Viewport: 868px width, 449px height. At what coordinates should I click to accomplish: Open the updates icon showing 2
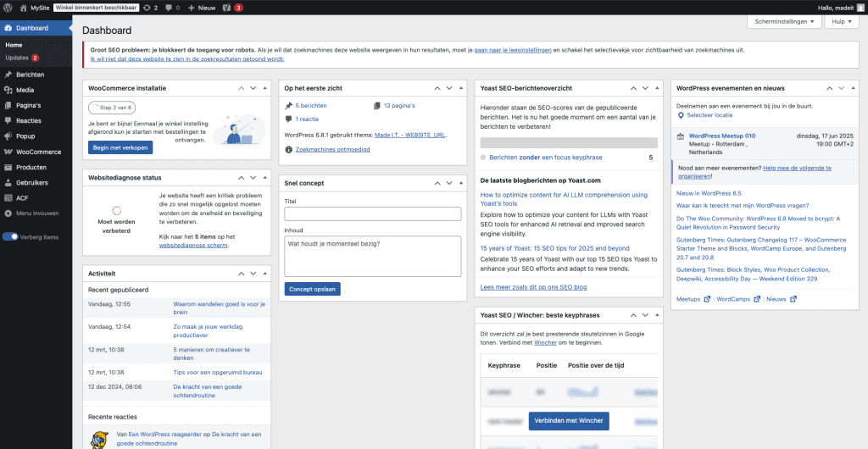pos(146,8)
